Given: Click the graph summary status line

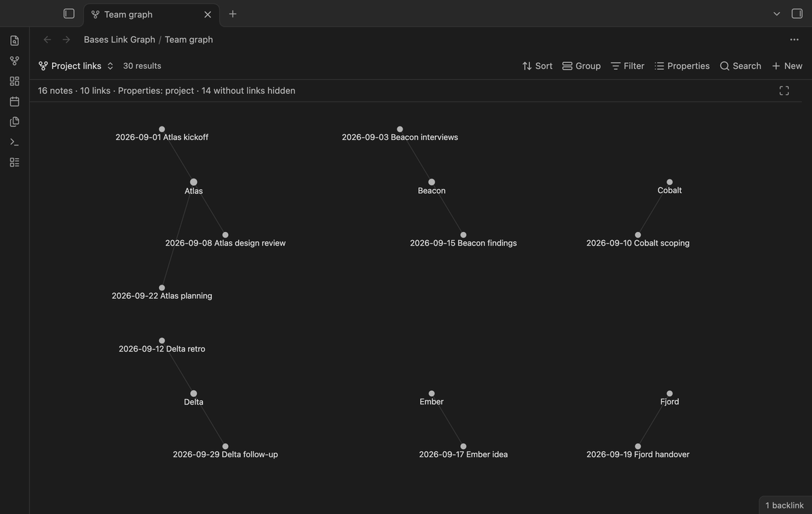Looking at the screenshot, I should tap(166, 91).
